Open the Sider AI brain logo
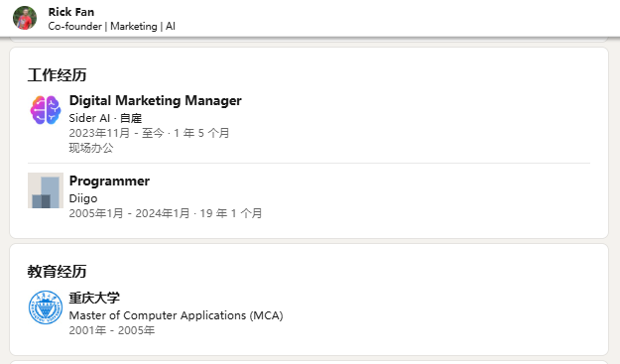 coord(46,110)
